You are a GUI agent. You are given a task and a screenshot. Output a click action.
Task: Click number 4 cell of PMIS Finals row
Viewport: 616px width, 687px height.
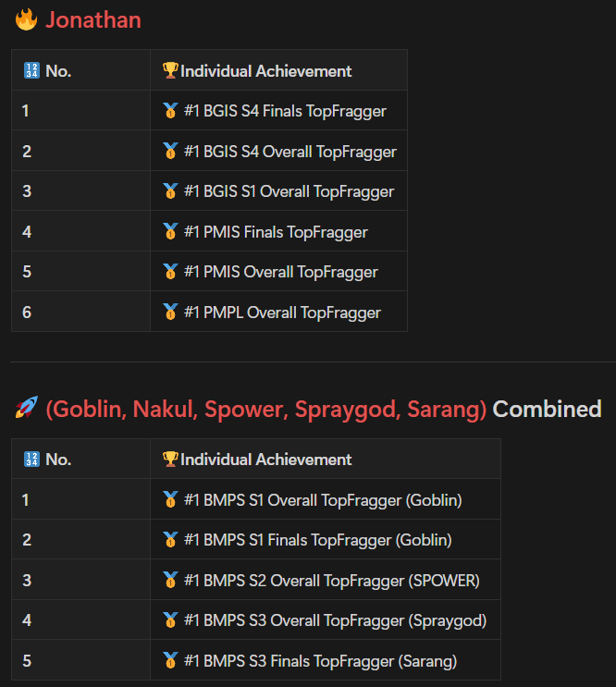coord(80,231)
